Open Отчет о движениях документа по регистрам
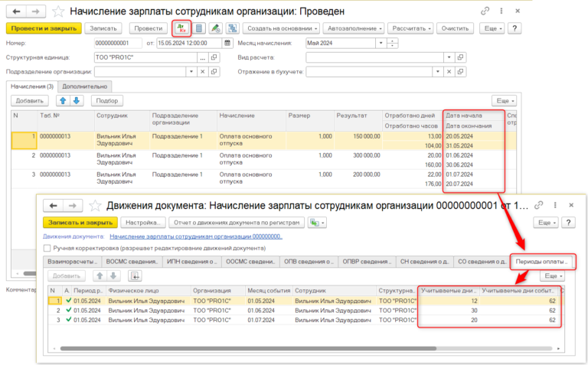This screenshot has width=588, height=365. (x=237, y=223)
